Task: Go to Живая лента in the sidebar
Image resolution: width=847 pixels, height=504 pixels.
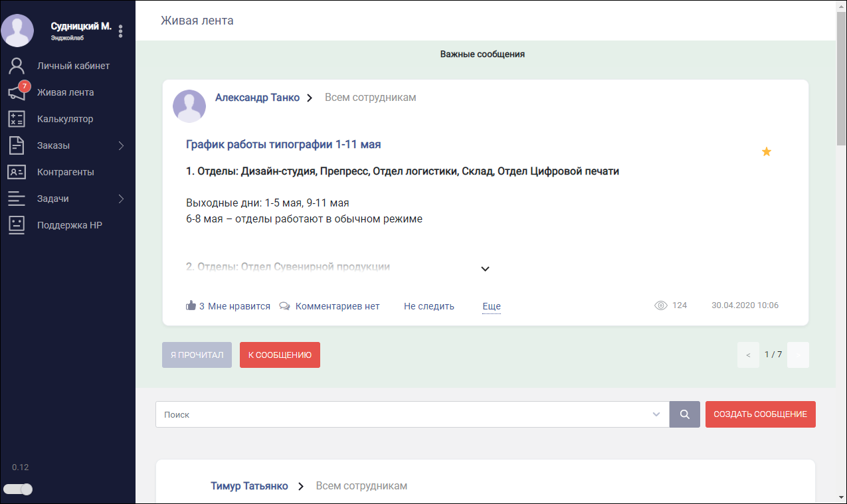Action: (65, 92)
